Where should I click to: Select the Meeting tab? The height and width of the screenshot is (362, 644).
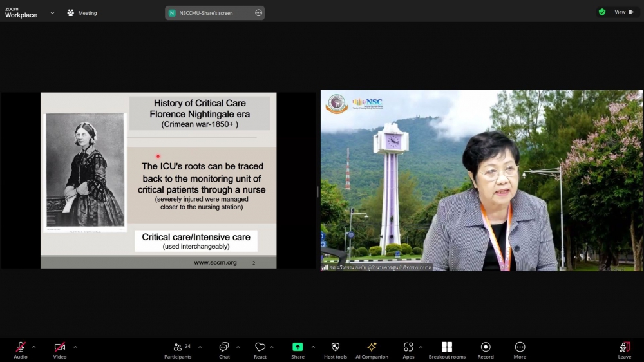(82, 13)
